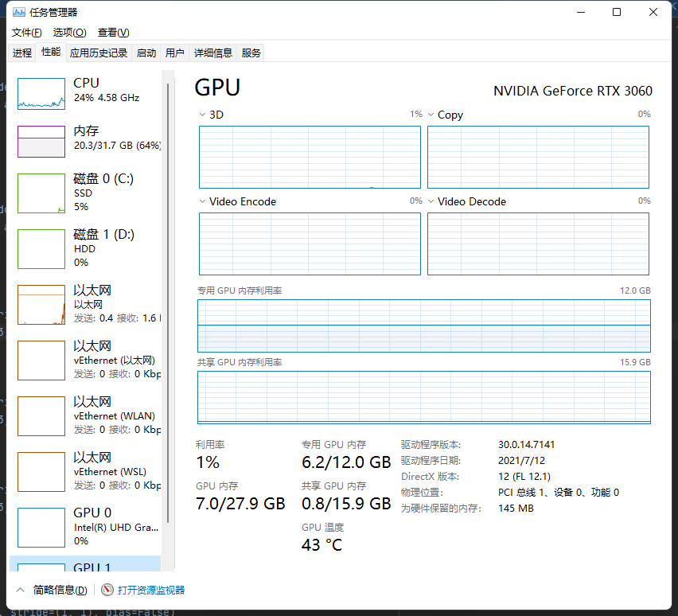The width and height of the screenshot is (678, 616).
Task: Select vEthernet (WSL) adapter graph thumbnail
Action: [41, 472]
